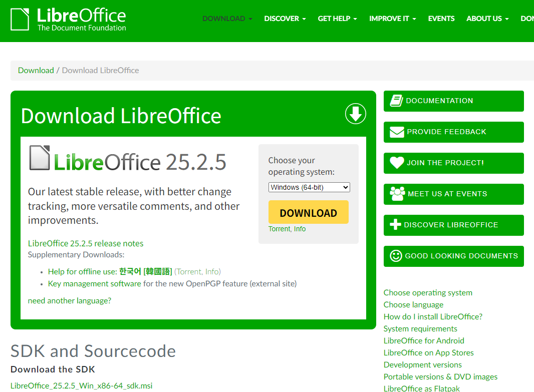Image resolution: width=534 pixels, height=392 pixels.
Task: Click the Good Looking Documents button text
Action: click(x=461, y=256)
